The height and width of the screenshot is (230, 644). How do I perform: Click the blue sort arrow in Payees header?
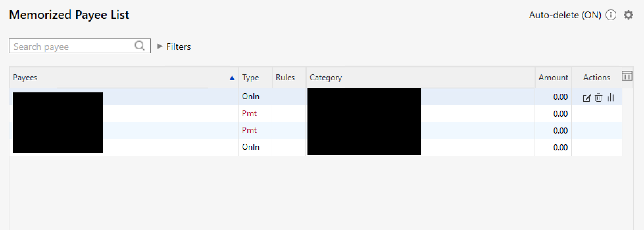pos(232,78)
